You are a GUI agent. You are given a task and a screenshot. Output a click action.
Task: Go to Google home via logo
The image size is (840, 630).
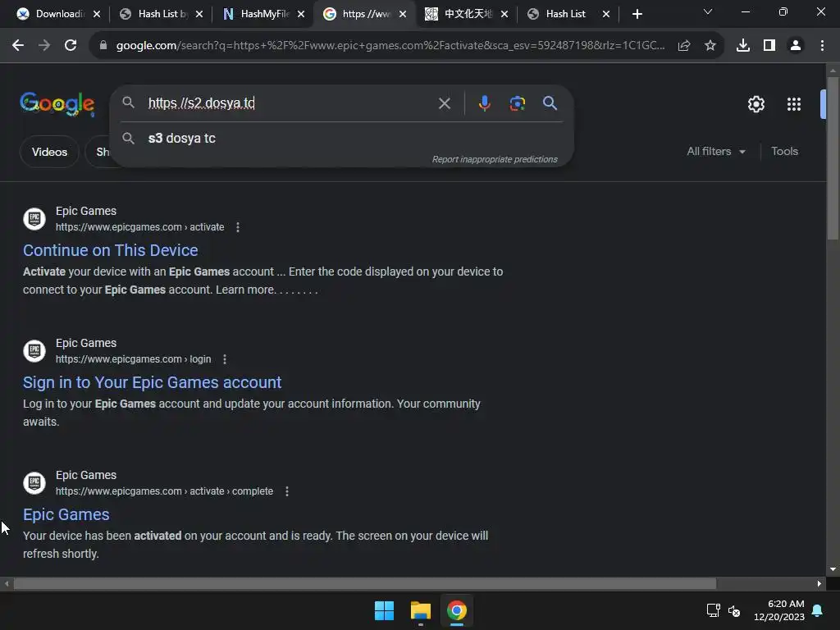pyautogui.click(x=57, y=104)
